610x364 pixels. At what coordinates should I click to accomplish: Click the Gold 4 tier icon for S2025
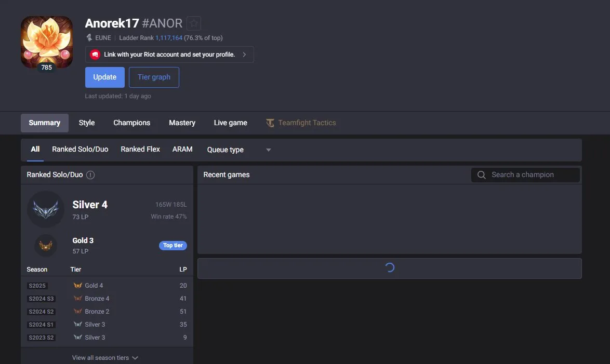click(x=78, y=286)
